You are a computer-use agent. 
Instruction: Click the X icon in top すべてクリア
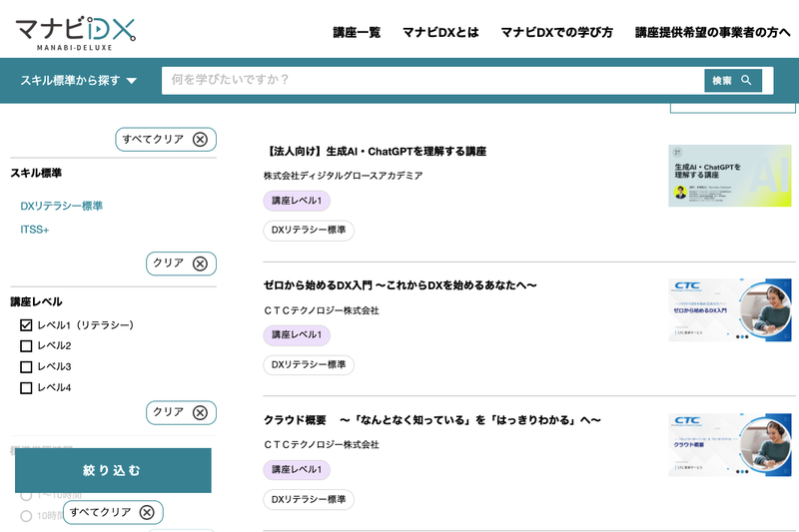[x=200, y=139]
